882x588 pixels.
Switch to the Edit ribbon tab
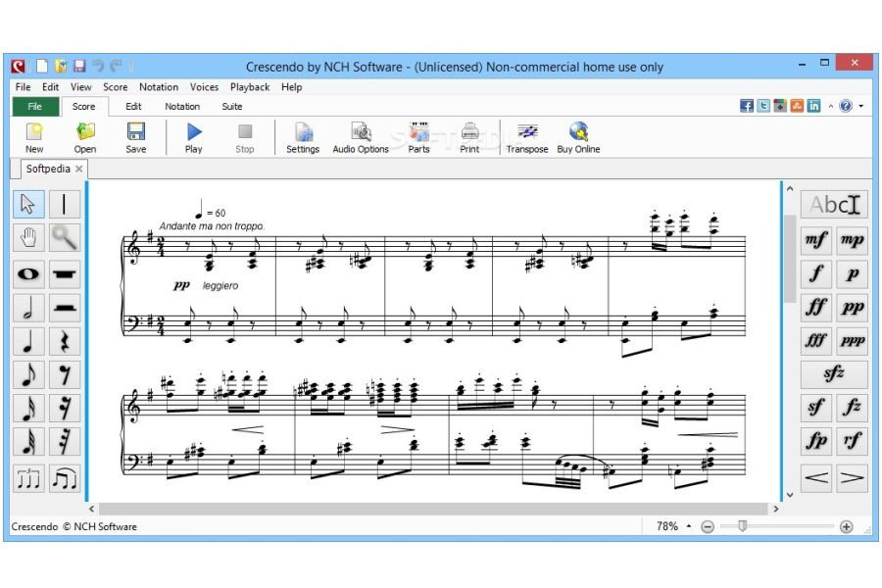coord(133,107)
